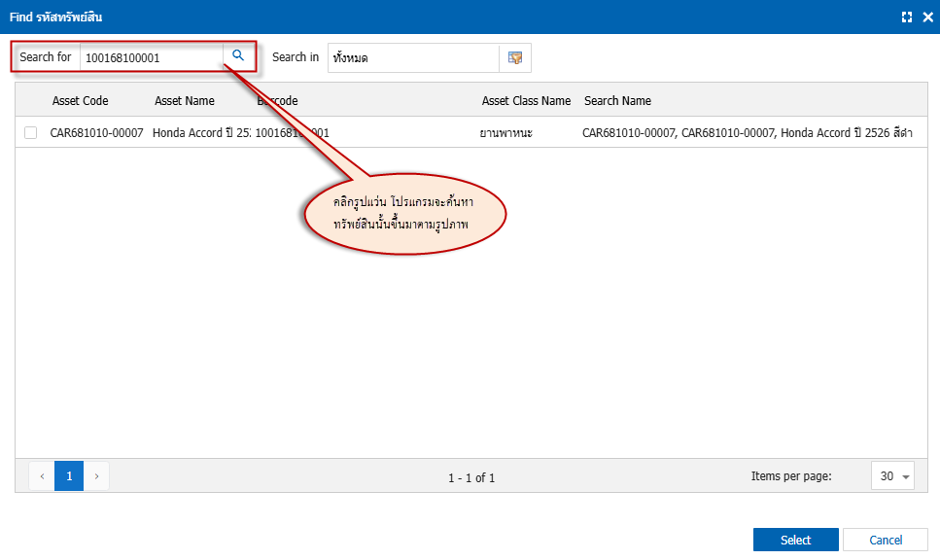
Task: Click the magnifying glass search icon
Action: (237, 56)
